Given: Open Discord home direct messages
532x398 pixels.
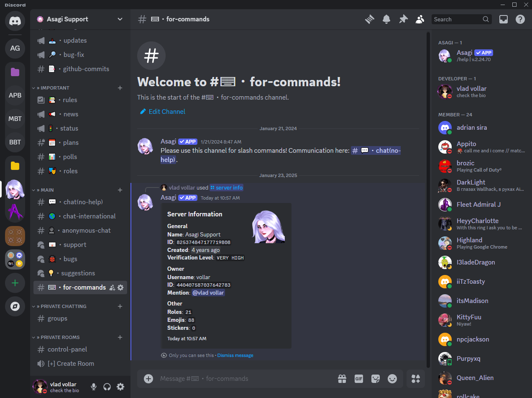Looking at the screenshot, I should tap(15, 21).
